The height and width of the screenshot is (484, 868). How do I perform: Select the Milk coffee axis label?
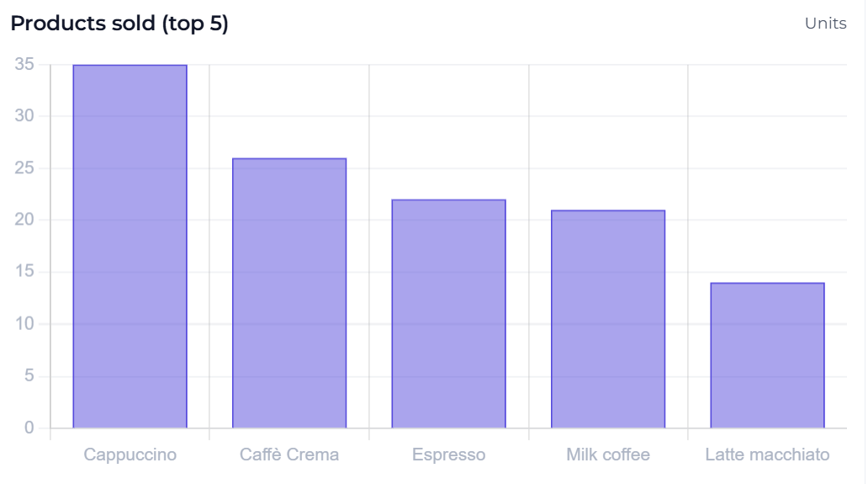click(x=608, y=455)
